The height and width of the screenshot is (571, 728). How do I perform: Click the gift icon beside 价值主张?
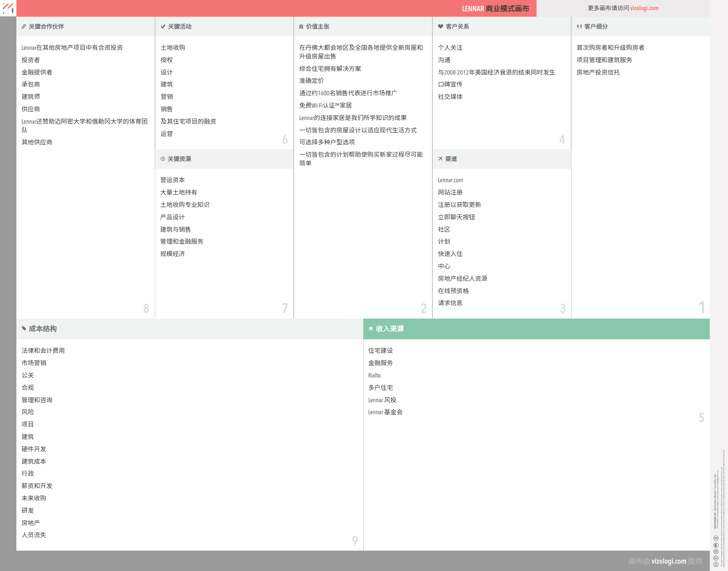point(301,27)
